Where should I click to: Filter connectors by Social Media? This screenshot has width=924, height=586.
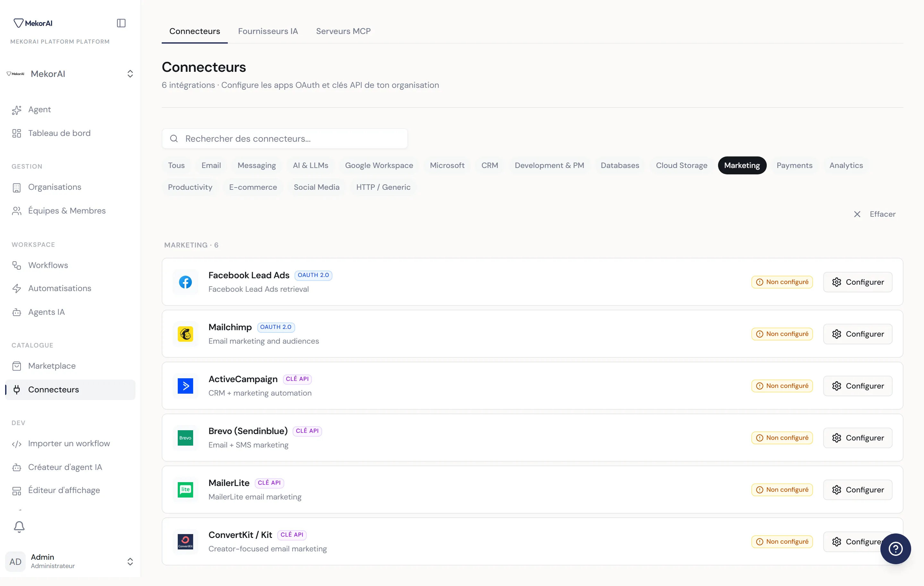(317, 187)
